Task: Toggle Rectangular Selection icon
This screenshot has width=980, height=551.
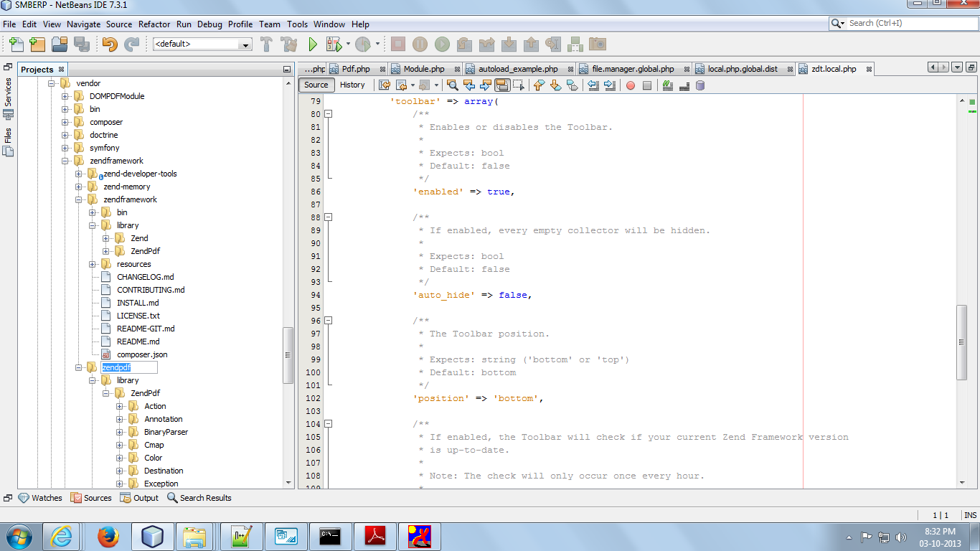Action: click(519, 85)
